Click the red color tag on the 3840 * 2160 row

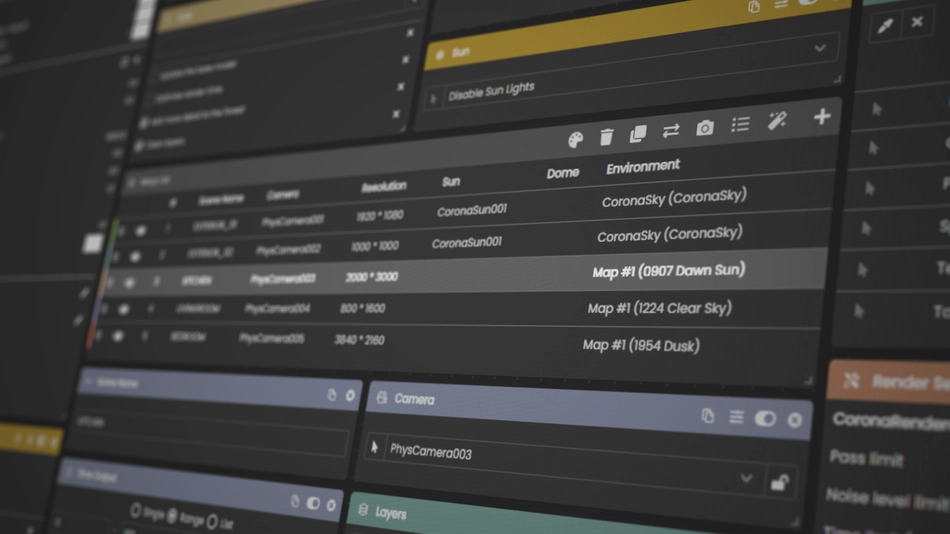point(92,336)
